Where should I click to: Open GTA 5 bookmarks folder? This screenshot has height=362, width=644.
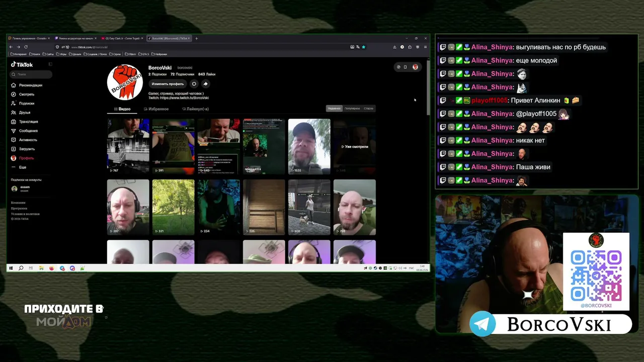click(x=144, y=54)
